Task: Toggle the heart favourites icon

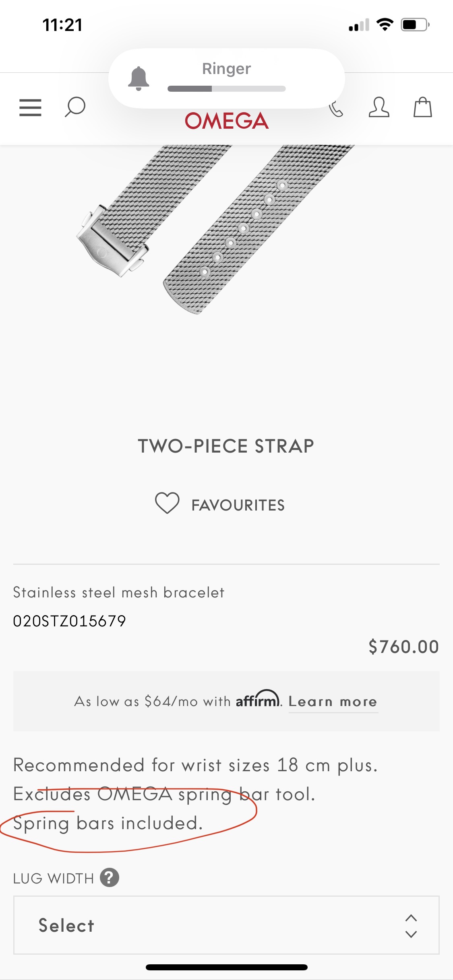Action: (167, 503)
